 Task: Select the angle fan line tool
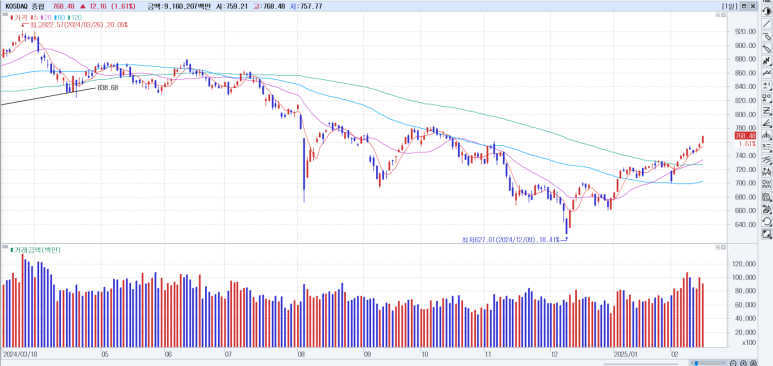(x=767, y=122)
